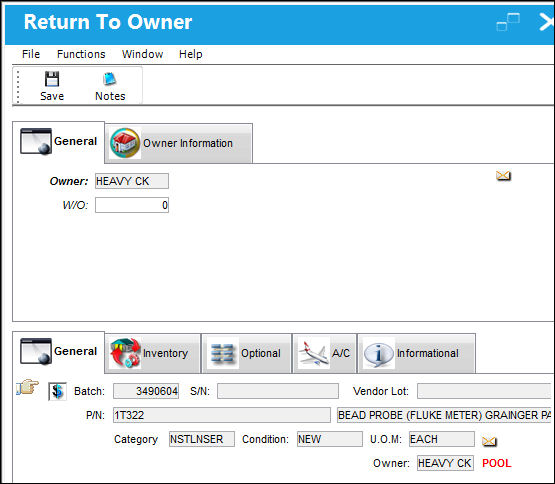Click the red POOL text
The image size is (555, 484).
coord(497,463)
